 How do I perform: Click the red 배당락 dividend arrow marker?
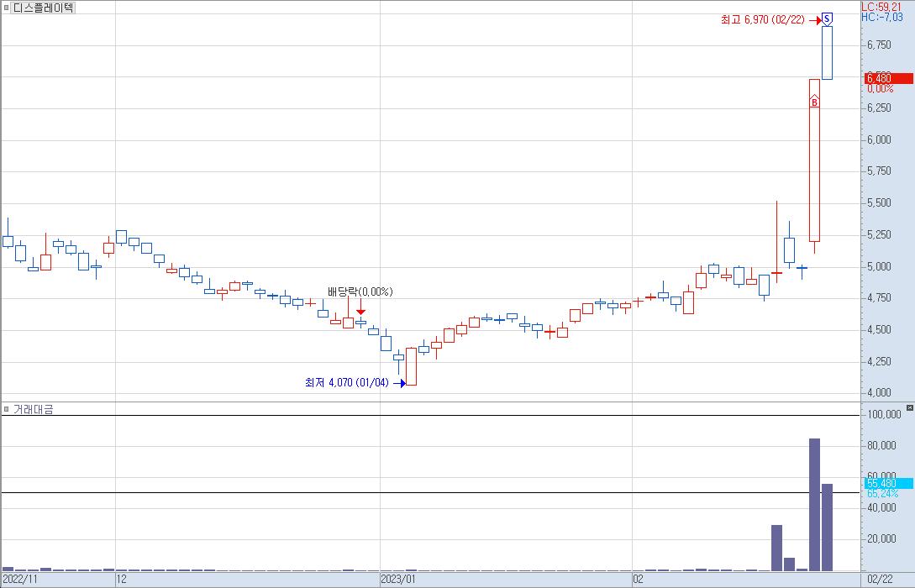pos(360,307)
